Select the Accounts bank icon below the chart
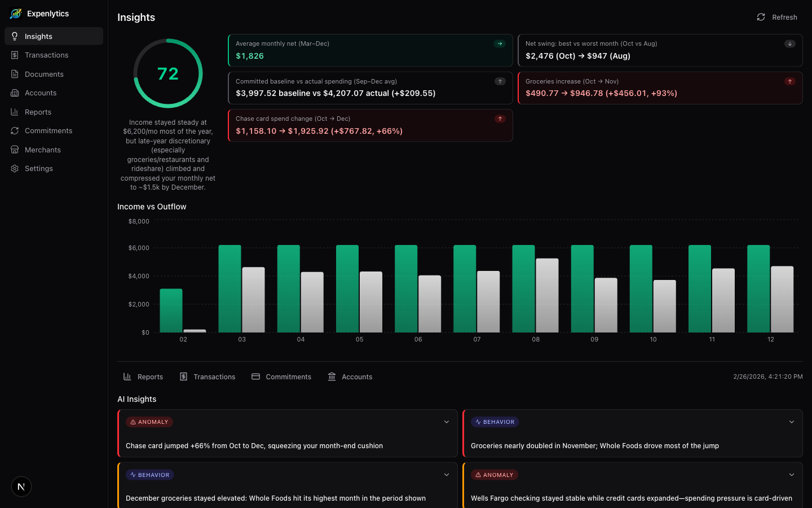Viewport: 812px width, 508px height. [332, 376]
